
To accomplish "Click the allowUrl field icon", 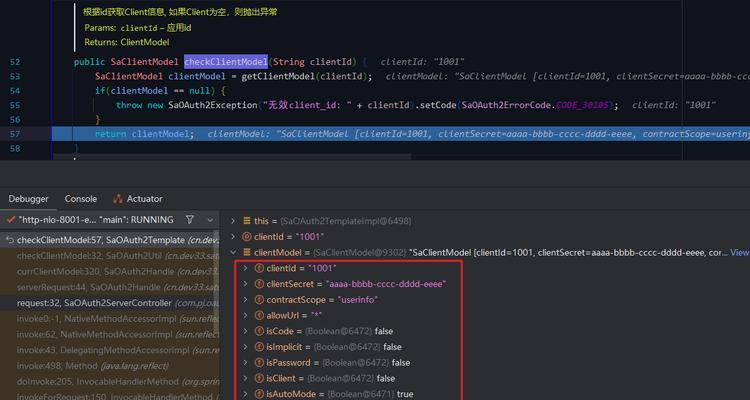I will click(x=259, y=315).
